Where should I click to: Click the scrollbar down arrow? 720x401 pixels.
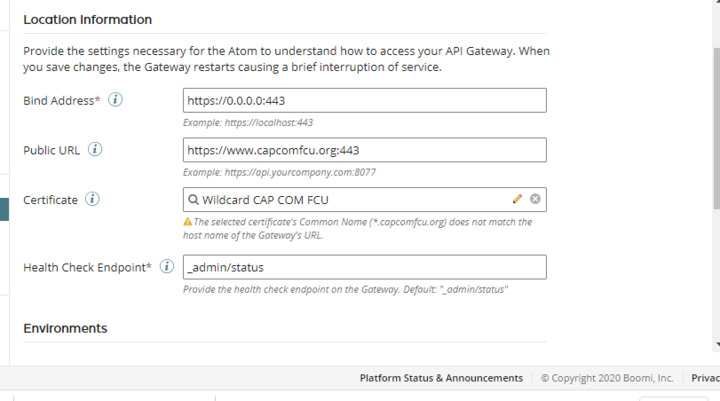715,345
